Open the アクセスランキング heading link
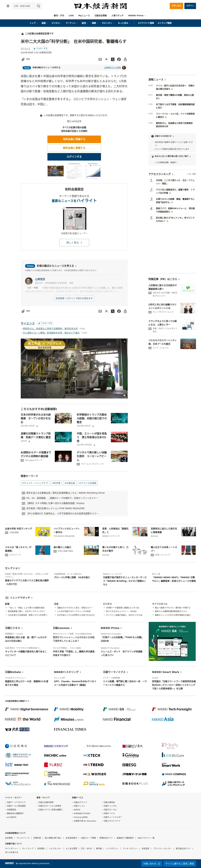The image size is (201, 868). pyautogui.click(x=161, y=174)
